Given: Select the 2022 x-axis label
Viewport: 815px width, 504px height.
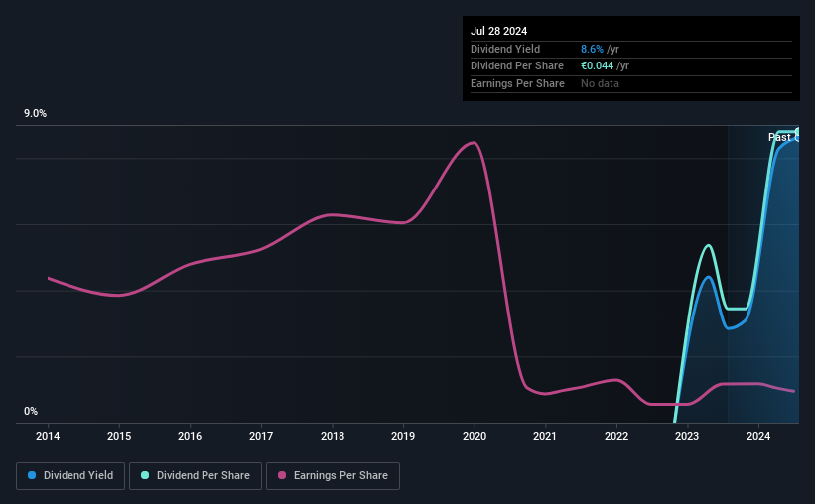Looking at the screenshot, I should click(x=616, y=436).
